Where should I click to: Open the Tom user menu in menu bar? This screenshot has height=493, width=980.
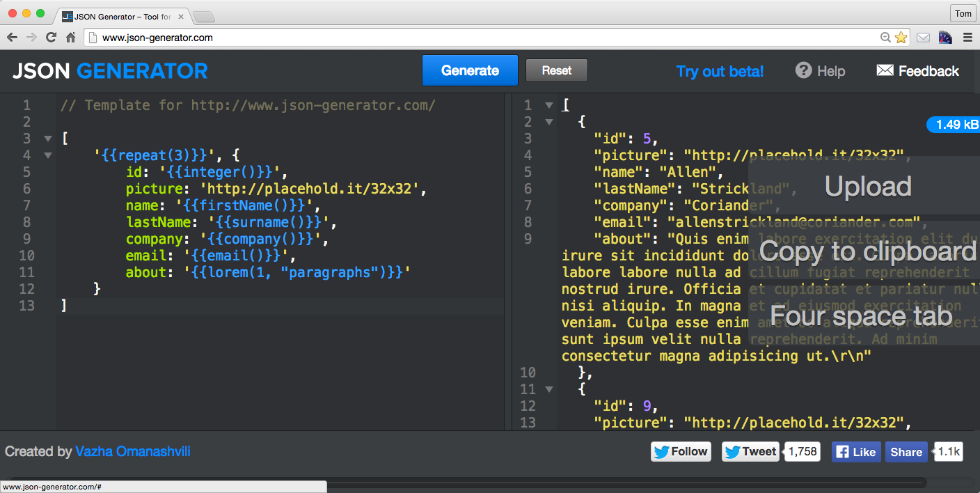tap(963, 13)
